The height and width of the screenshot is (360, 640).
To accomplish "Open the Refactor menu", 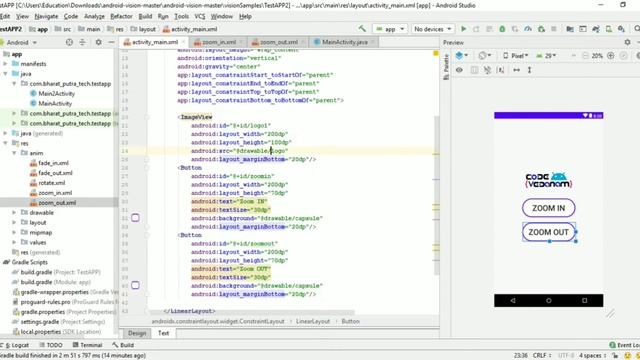I will pos(121,16).
